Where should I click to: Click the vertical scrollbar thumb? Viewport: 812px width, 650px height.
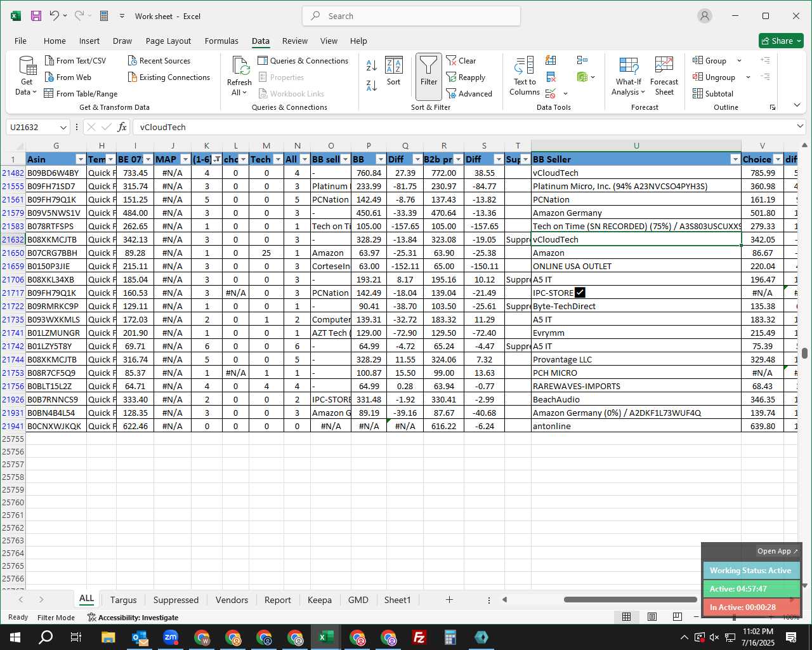coord(804,354)
